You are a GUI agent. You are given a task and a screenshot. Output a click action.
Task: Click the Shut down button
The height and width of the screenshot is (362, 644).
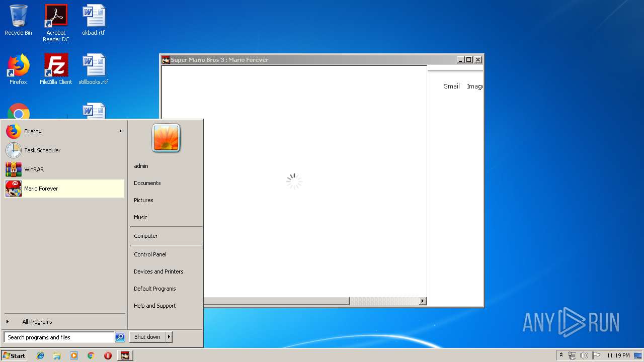pyautogui.click(x=147, y=337)
